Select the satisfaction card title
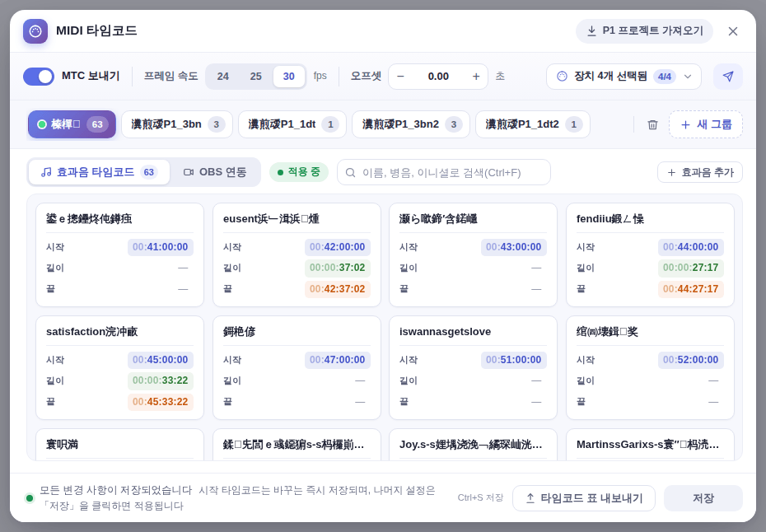Image resolution: width=766 pixels, height=532 pixels. (x=92, y=332)
